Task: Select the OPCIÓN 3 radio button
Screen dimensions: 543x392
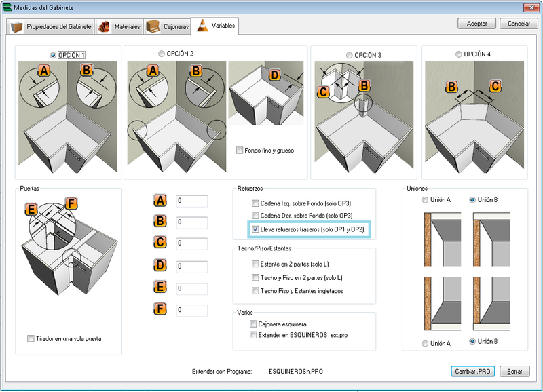Action: click(x=349, y=55)
